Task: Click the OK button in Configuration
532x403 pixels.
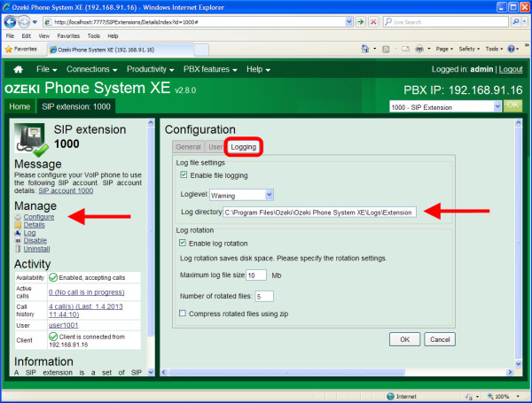Action: 405,339
